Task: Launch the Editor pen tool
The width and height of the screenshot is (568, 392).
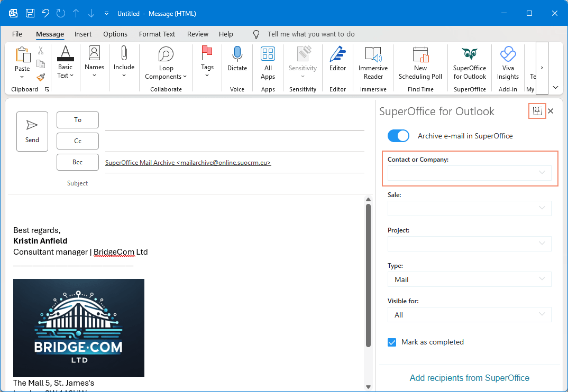Action: click(x=337, y=59)
